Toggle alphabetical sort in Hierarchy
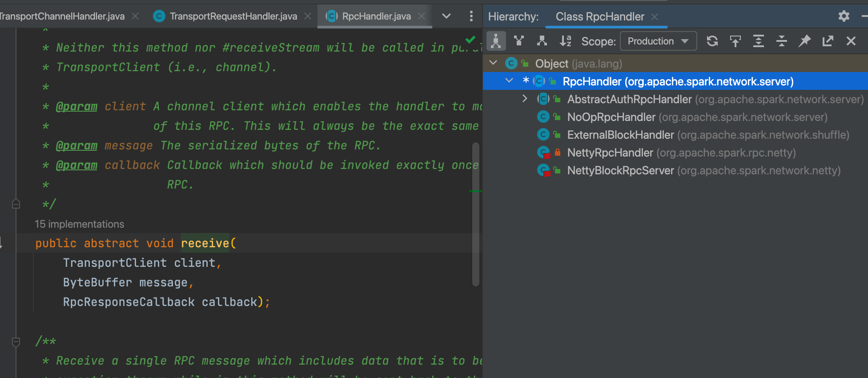The height and width of the screenshot is (378, 868). 565,41
